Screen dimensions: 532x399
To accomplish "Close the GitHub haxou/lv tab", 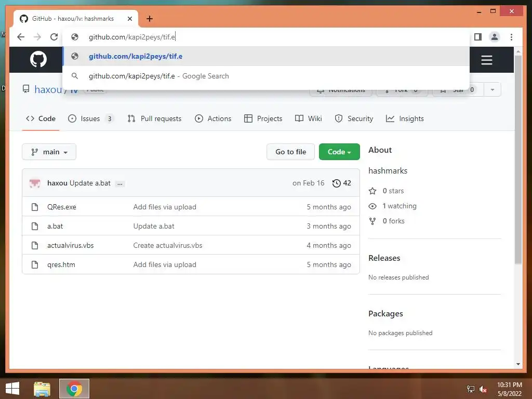I will click(x=129, y=19).
